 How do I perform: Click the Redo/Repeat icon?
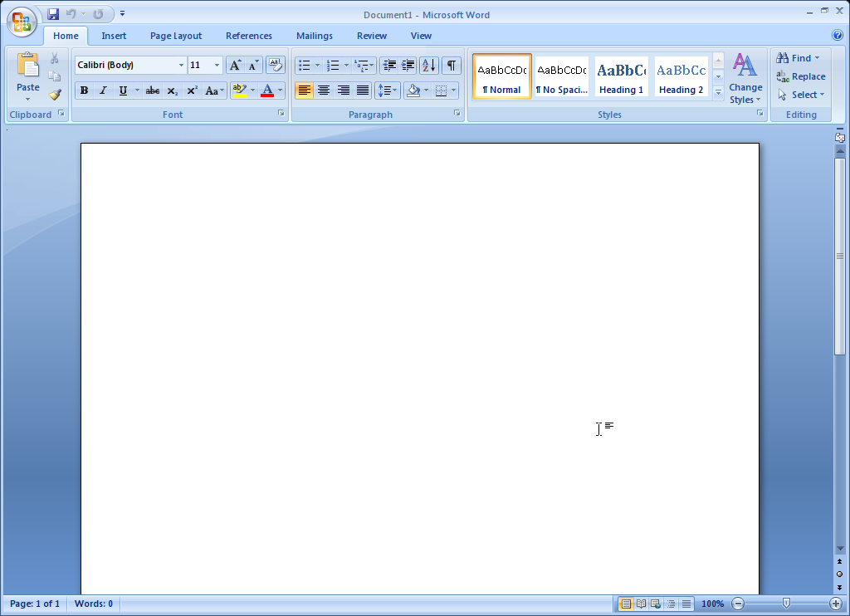click(98, 14)
